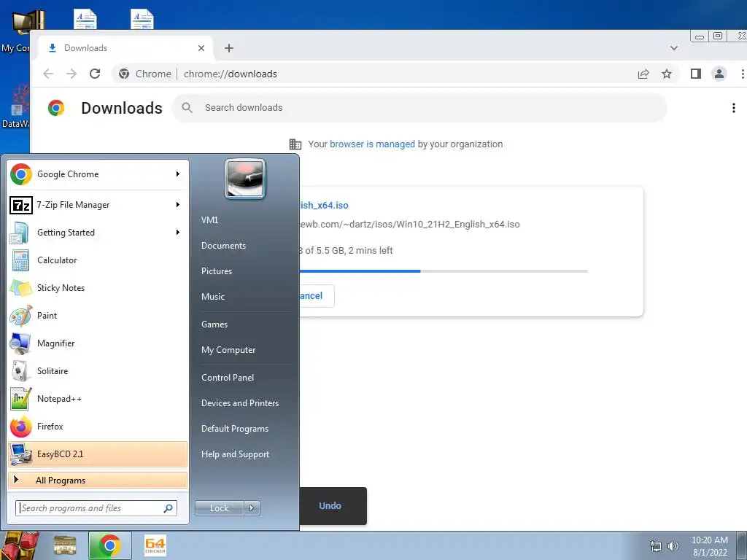Image resolution: width=747 pixels, height=560 pixels.
Task: Open My Computer from Start menu
Action: (x=228, y=350)
